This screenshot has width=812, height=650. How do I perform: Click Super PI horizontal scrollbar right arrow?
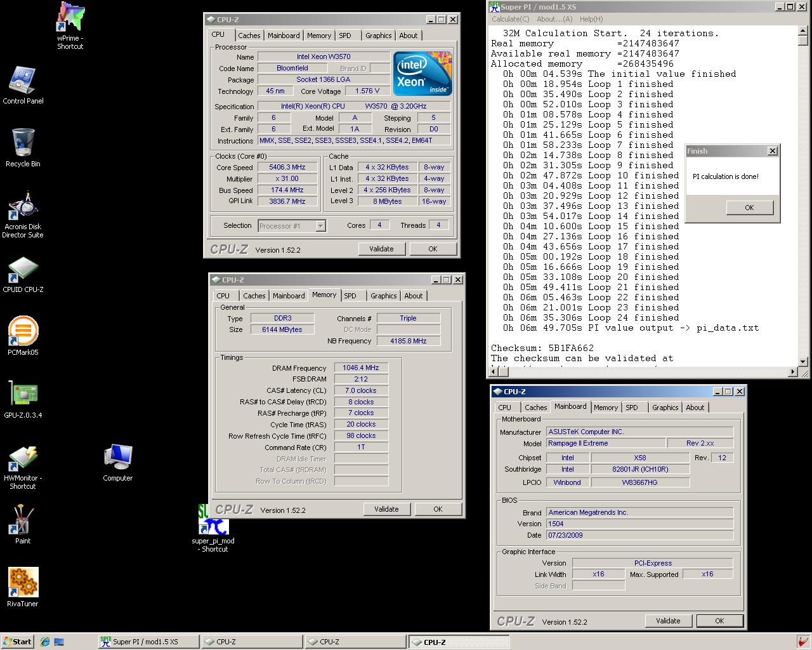click(x=792, y=372)
